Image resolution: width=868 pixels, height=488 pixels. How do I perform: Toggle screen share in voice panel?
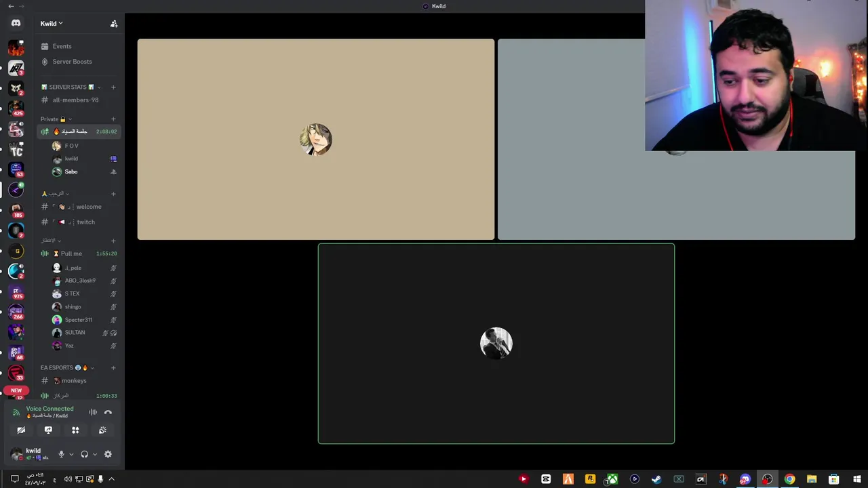pos(48,430)
